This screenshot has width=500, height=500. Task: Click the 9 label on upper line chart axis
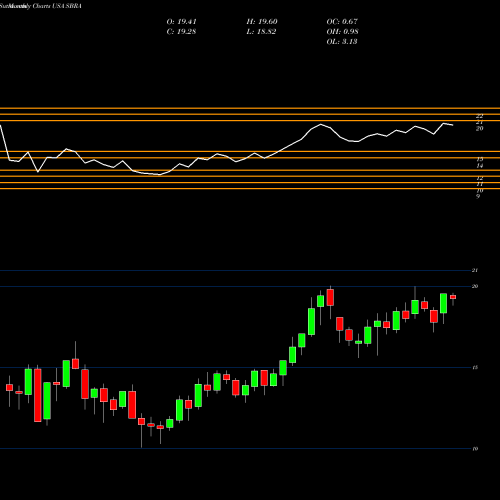[478, 196]
